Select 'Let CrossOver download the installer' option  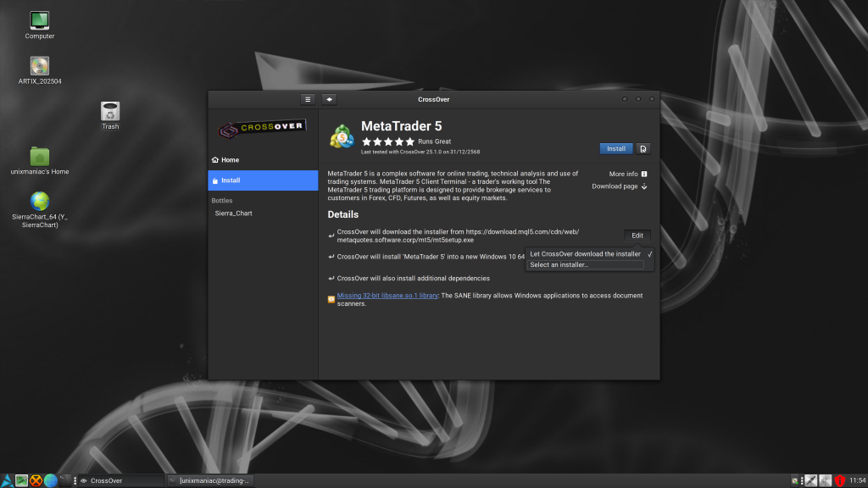point(585,253)
